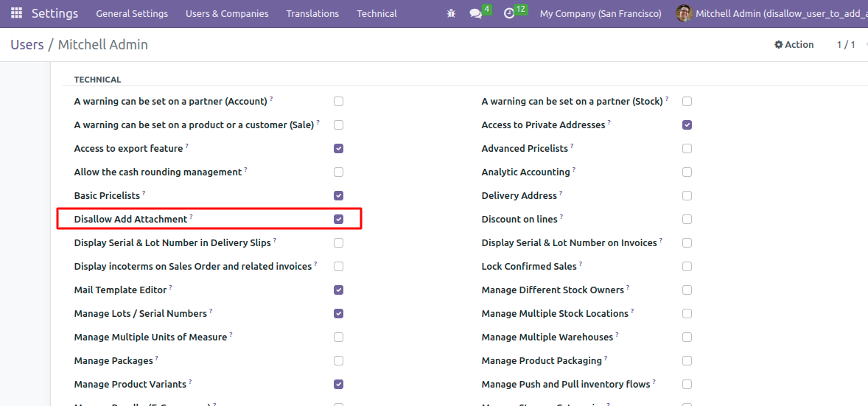Tick warning on a partner (Stock) checkbox
Image resolution: width=868 pixels, height=406 pixels.
[x=687, y=102]
